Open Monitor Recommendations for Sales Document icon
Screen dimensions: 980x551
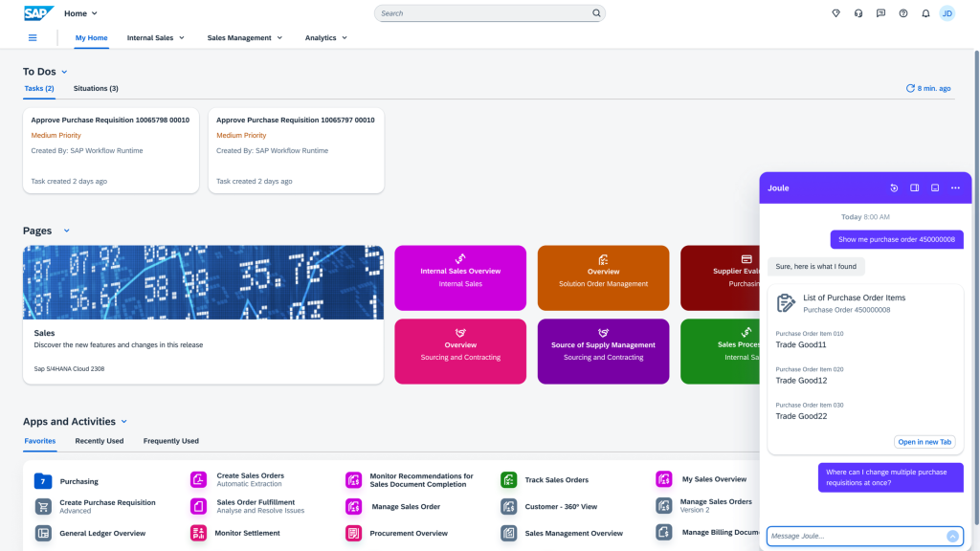tap(354, 480)
